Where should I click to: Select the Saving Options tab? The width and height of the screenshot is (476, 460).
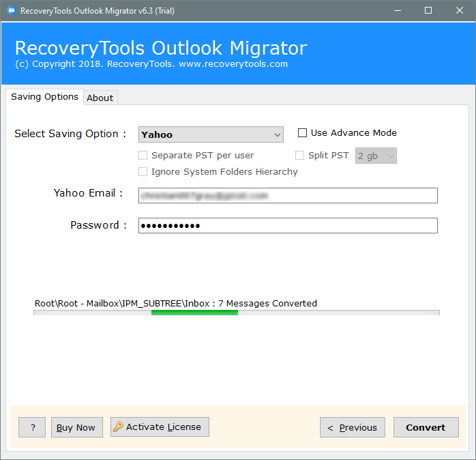click(x=44, y=97)
